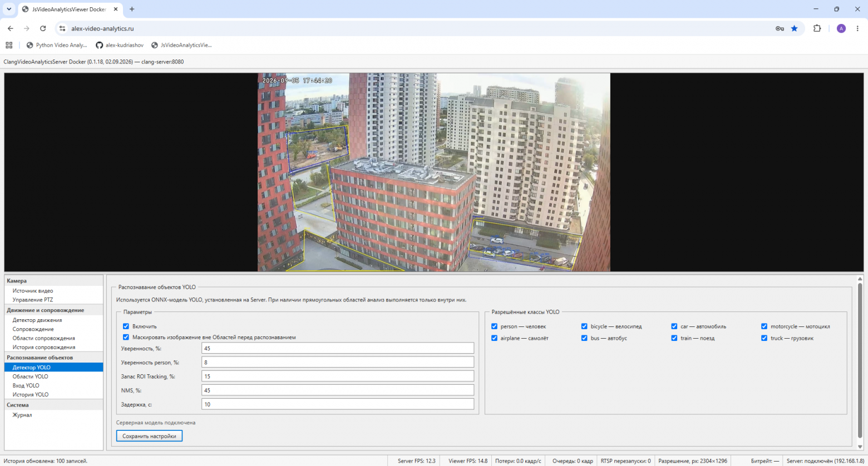This screenshot has width=868, height=466.
Task: Uncheck the car — автомобиль class
Action: tap(674, 326)
